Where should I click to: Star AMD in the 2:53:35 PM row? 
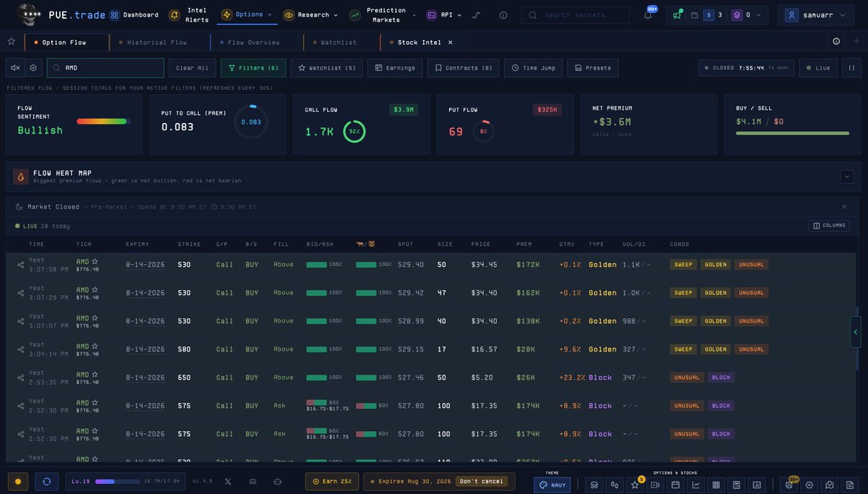94,373
